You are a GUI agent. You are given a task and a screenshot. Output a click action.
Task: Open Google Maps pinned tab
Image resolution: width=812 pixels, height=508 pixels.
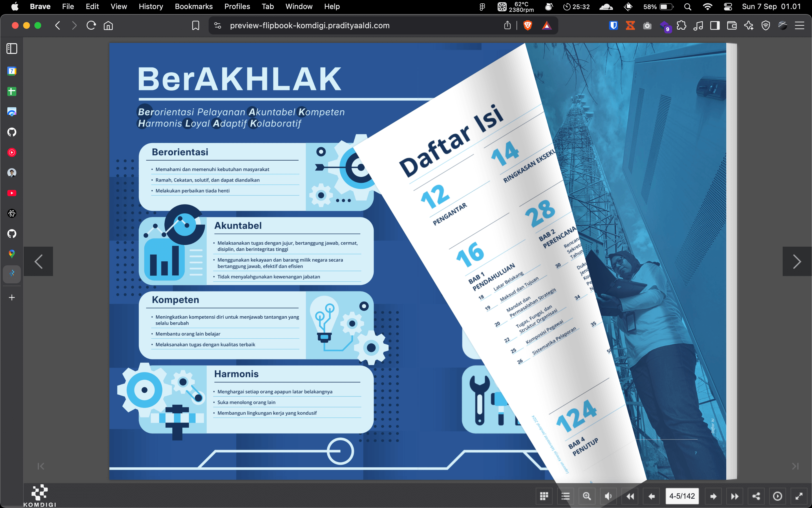pyautogui.click(x=12, y=254)
